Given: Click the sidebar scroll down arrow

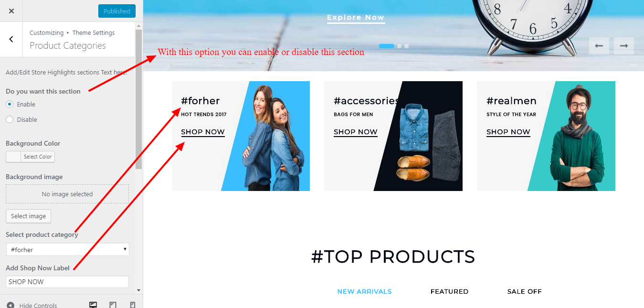Looking at the screenshot, I should 138,290.
